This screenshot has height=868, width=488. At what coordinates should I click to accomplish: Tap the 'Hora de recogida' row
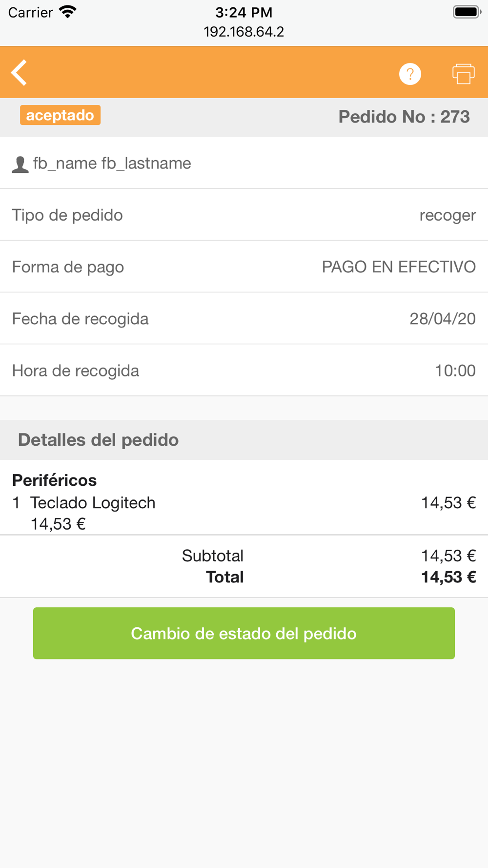pyautogui.click(x=244, y=371)
